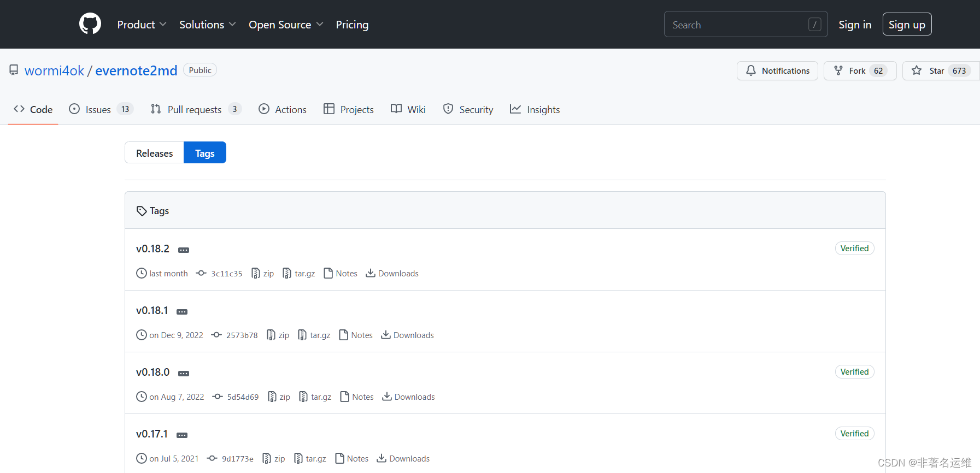The image size is (980, 473).
Task: Open the Wiki tab
Action: [x=408, y=109]
